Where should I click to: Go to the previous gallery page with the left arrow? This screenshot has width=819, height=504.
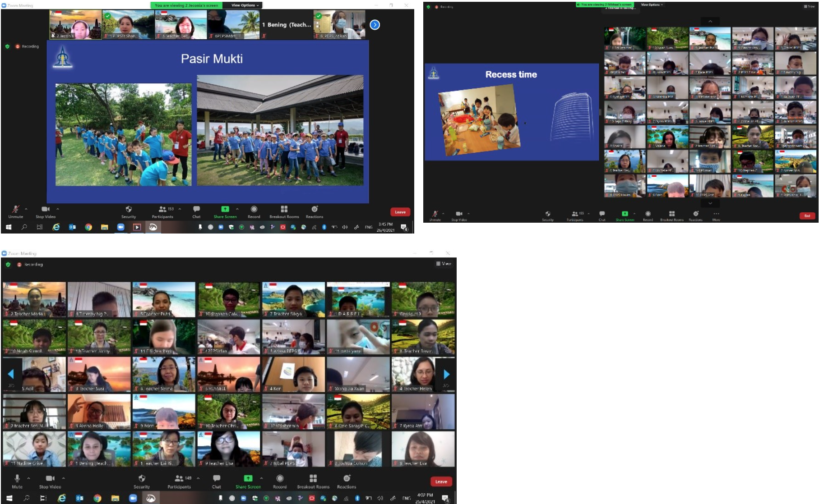tap(11, 374)
